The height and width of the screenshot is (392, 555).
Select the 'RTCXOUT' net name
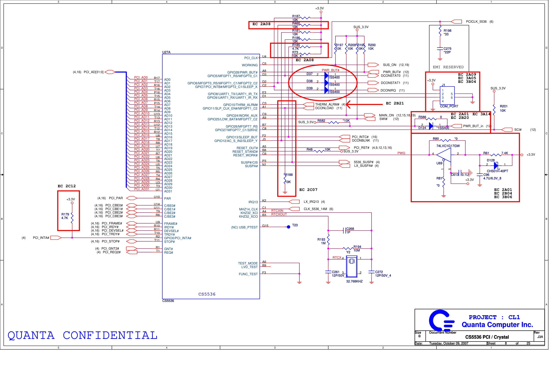point(279,214)
